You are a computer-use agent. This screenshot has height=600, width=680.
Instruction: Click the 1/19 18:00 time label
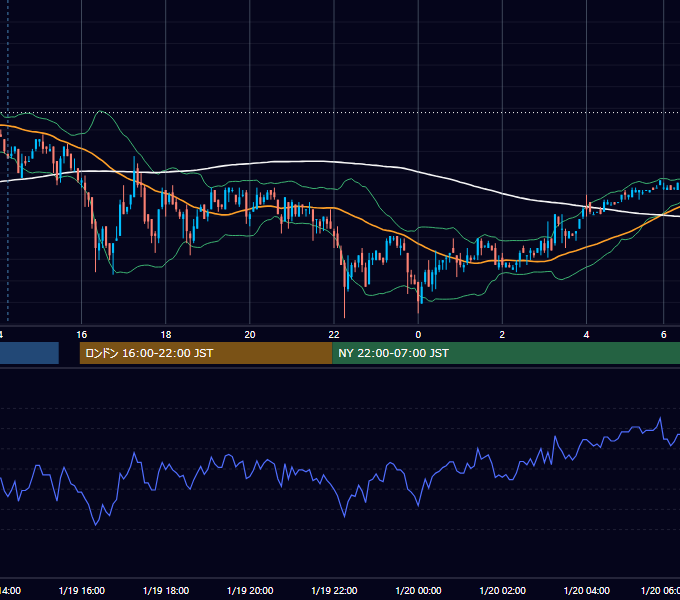click(166, 590)
